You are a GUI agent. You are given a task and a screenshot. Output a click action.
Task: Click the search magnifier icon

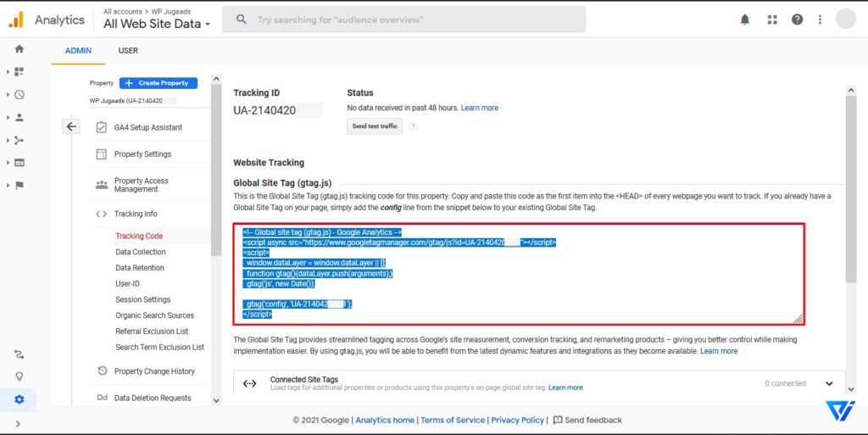coord(242,20)
